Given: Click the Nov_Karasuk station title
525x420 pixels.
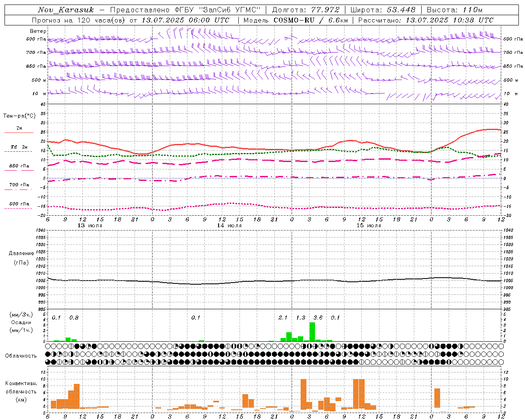Looking at the screenshot, I should (66, 10).
